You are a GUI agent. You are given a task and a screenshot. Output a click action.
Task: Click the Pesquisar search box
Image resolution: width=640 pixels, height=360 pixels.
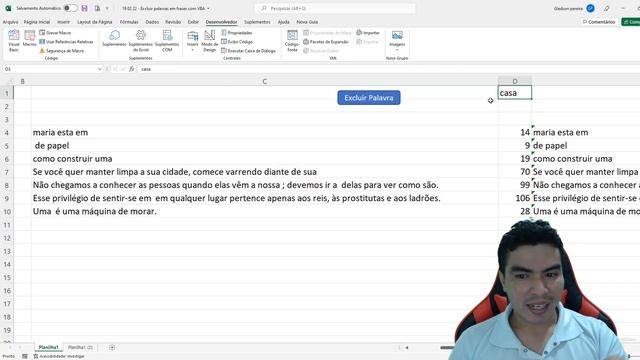coord(335,8)
